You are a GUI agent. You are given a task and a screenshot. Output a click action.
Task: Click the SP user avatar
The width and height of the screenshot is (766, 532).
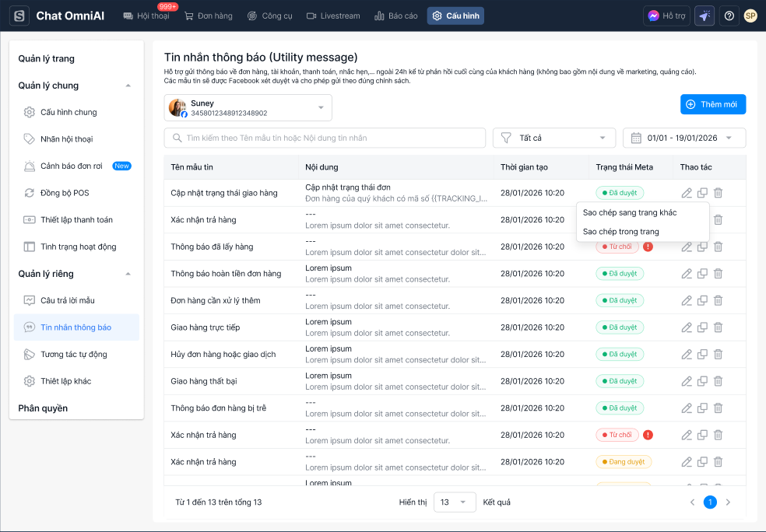(x=750, y=16)
